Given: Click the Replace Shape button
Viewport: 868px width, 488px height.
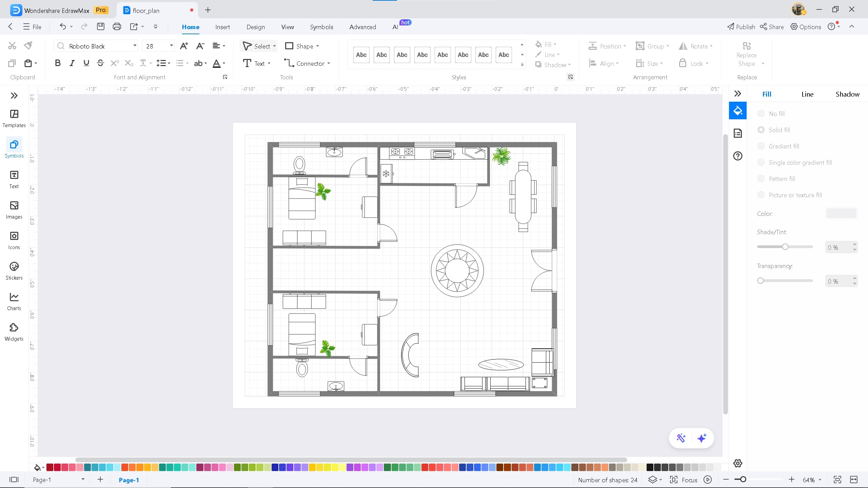Looking at the screenshot, I should [x=747, y=54].
